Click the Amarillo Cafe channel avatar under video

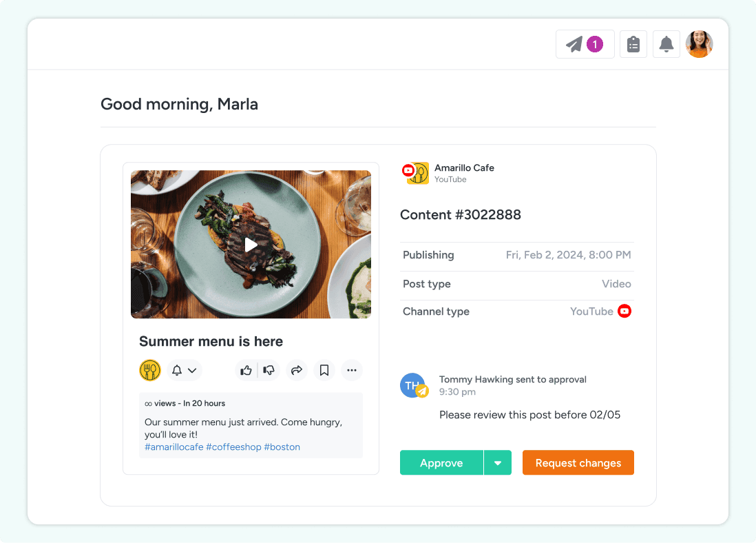pos(150,370)
